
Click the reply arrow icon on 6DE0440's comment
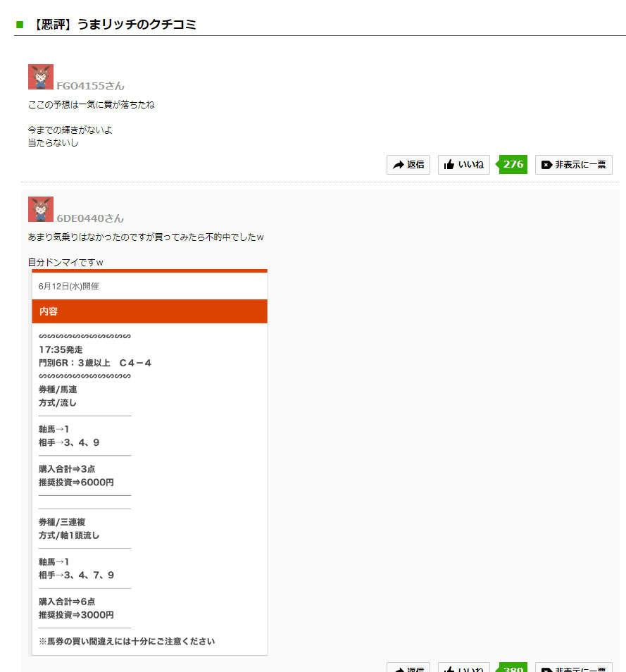[399, 669]
